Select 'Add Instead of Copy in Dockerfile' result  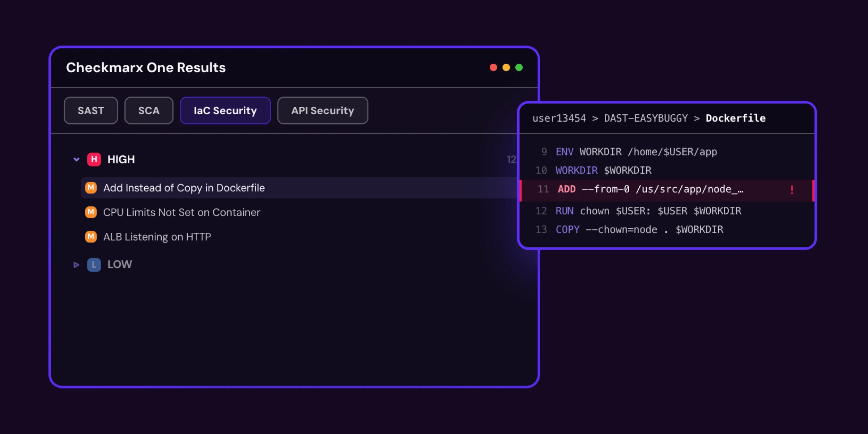pyautogui.click(x=299, y=188)
